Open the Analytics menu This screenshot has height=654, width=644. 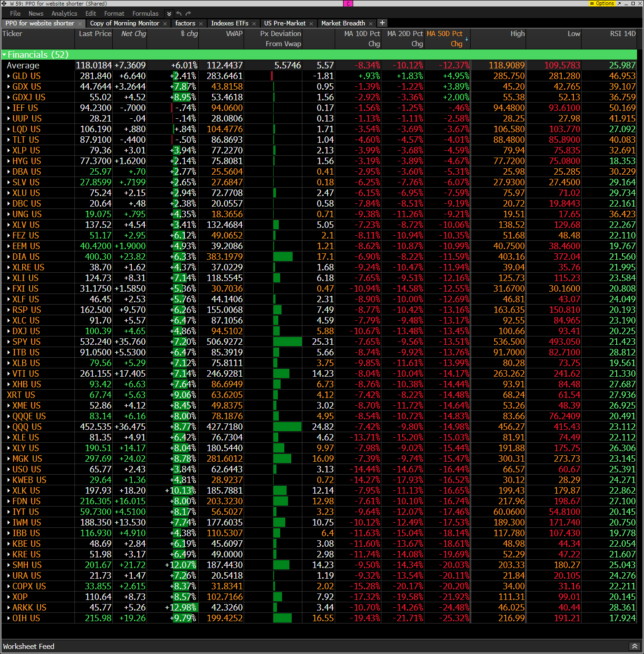pos(64,14)
